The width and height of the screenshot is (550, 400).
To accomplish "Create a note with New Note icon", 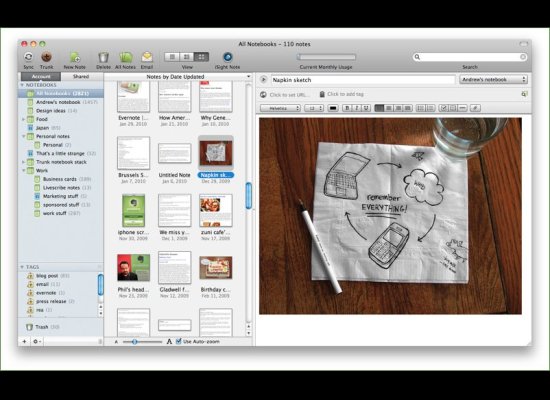I will 74,57.
